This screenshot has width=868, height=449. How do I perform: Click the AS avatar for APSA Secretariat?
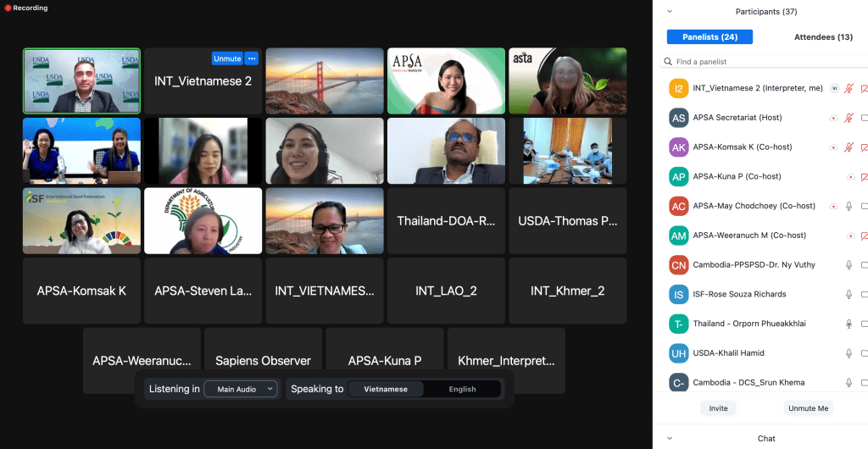[678, 118]
